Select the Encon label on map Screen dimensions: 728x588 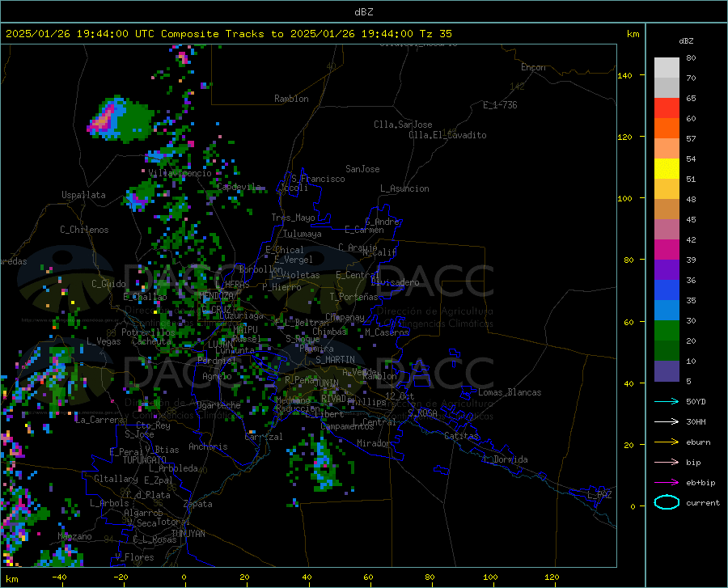click(x=533, y=67)
